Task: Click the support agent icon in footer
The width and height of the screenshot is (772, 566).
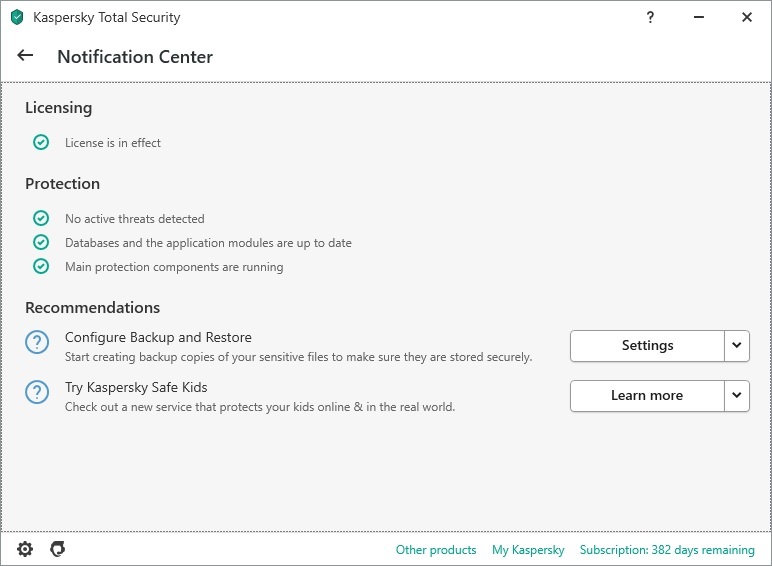Action: tap(58, 549)
